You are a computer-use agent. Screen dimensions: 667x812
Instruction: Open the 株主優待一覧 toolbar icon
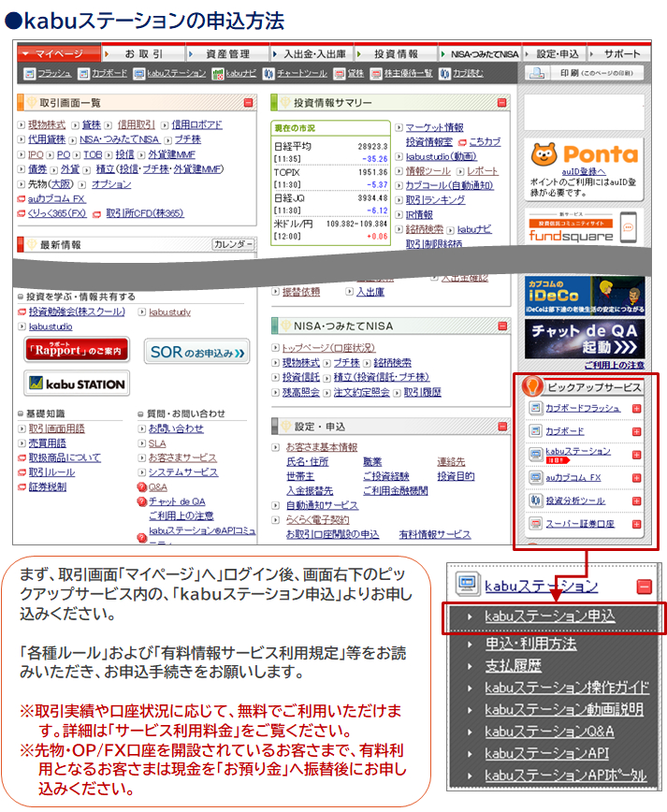pos(376,74)
